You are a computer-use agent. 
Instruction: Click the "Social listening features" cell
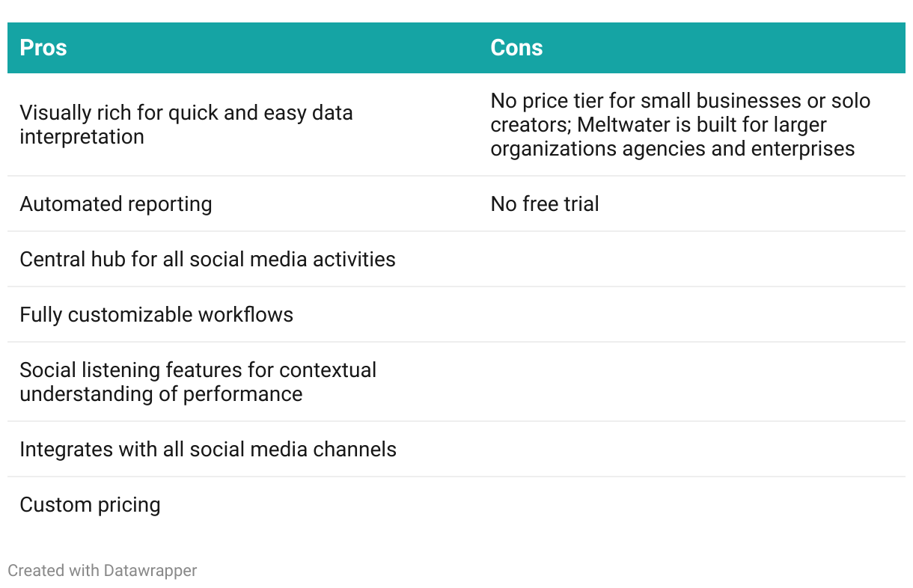click(x=198, y=382)
